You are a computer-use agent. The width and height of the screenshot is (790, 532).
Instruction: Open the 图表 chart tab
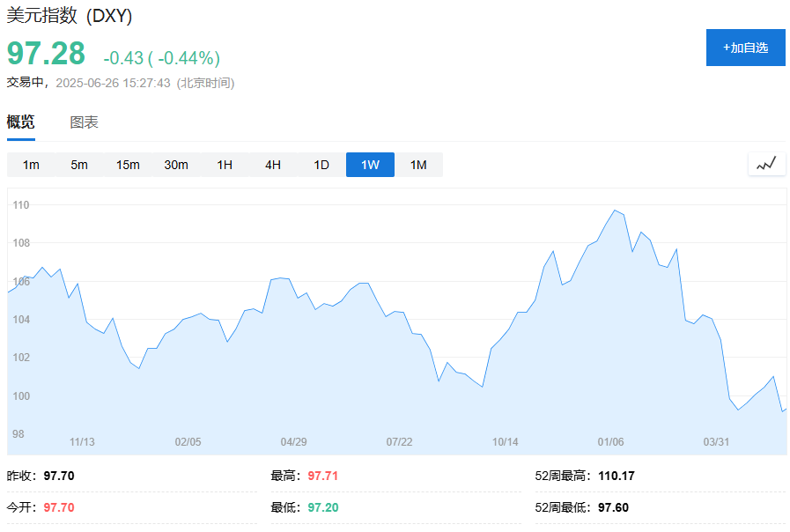point(85,122)
